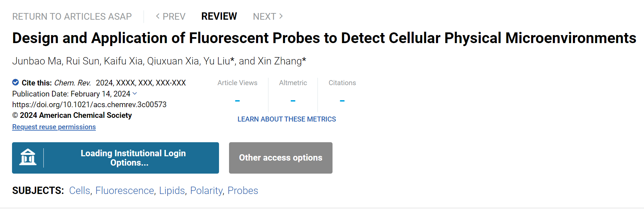The image size is (644, 209).
Task: Click the Altmetric score dash
Action: [293, 100]
